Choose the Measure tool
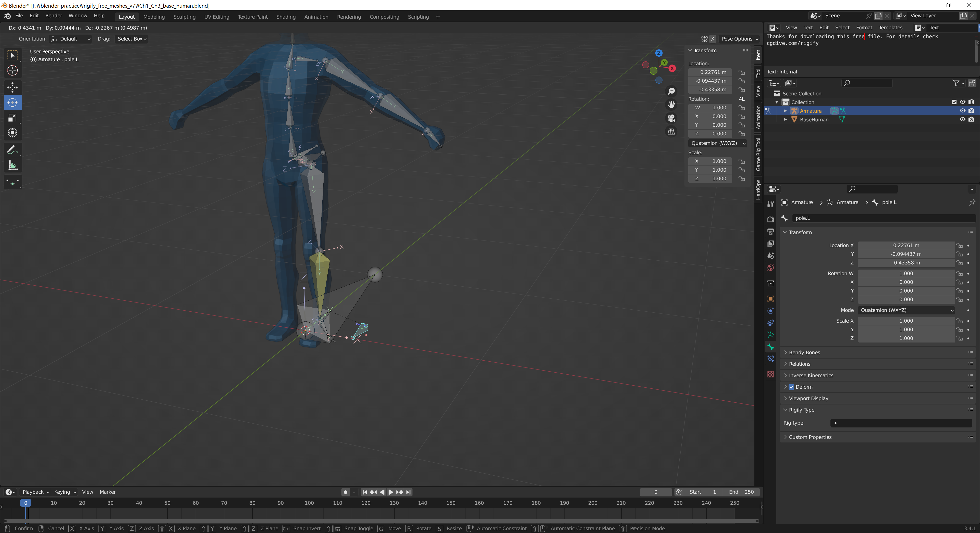The height and width of the screenshot is (533, 980). point(13,165)
